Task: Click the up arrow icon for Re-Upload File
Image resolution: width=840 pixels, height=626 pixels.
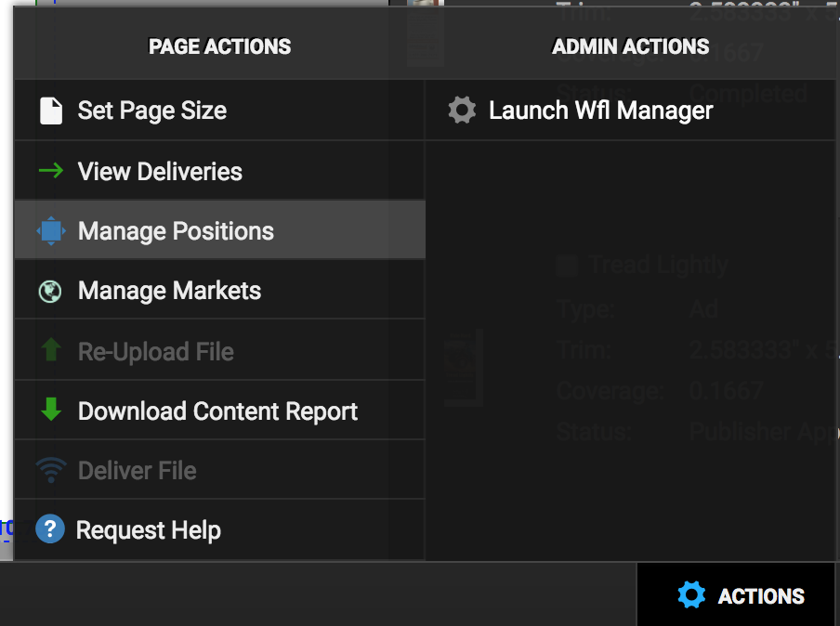Action: point(51,351)
